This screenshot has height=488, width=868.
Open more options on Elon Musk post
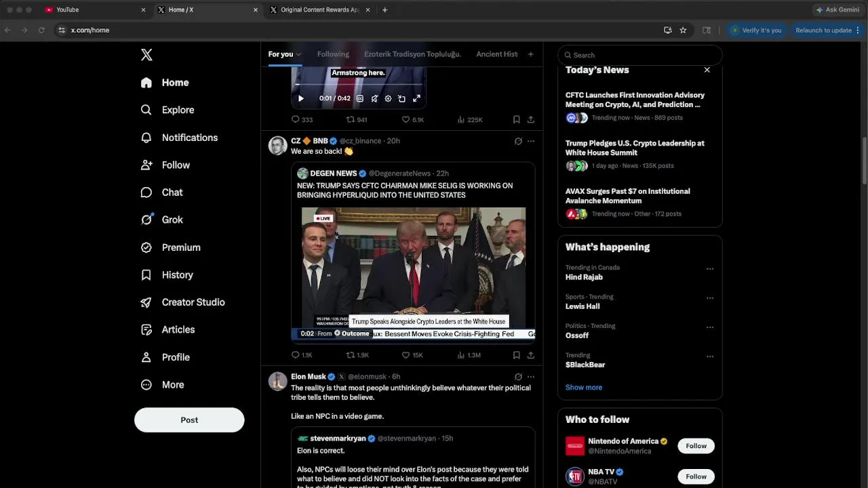pos(531,377)
